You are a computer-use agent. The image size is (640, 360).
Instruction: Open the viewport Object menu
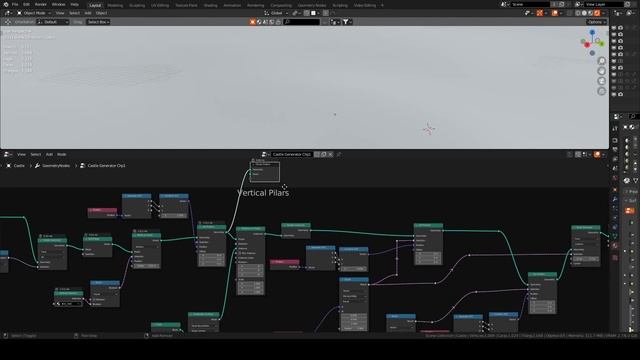coord(101,13)
